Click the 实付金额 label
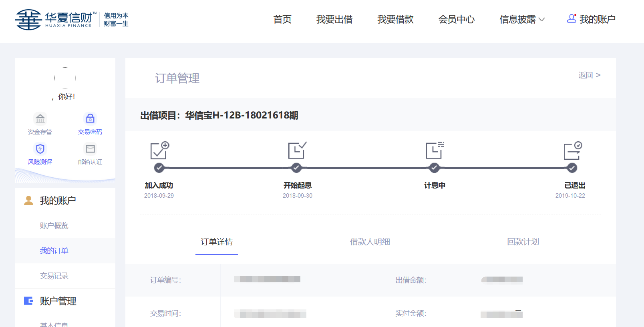The height and width of the screenshot is (327, 644). pos(411,313)
